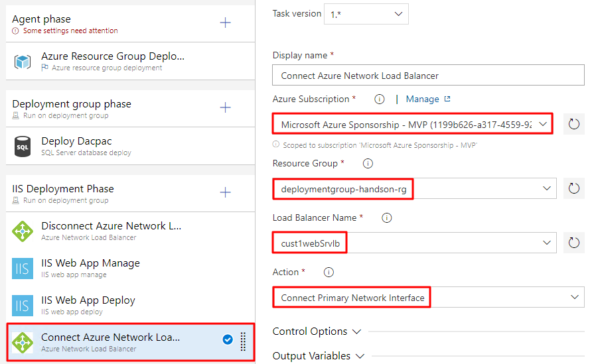Click the drag handle on Connect Azure task
Viewport: 594px width, 364px height.
pyautogui.click(x=243, y=341)
